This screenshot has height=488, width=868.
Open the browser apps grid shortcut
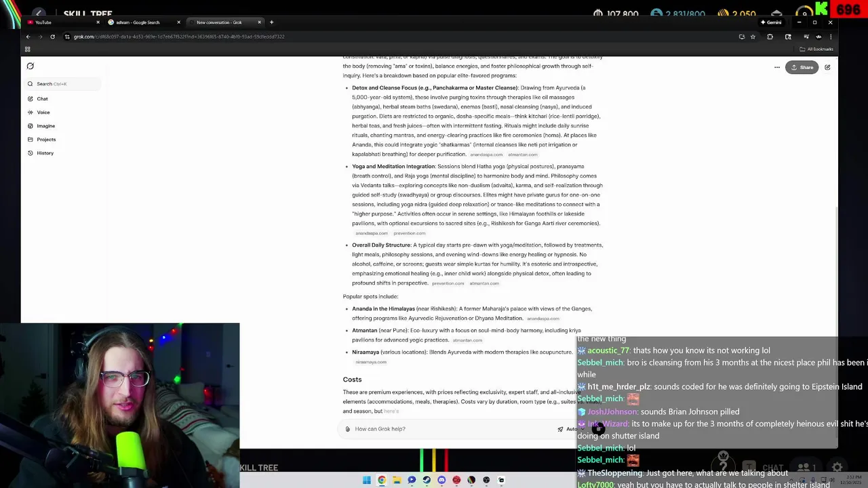point(27,49)
